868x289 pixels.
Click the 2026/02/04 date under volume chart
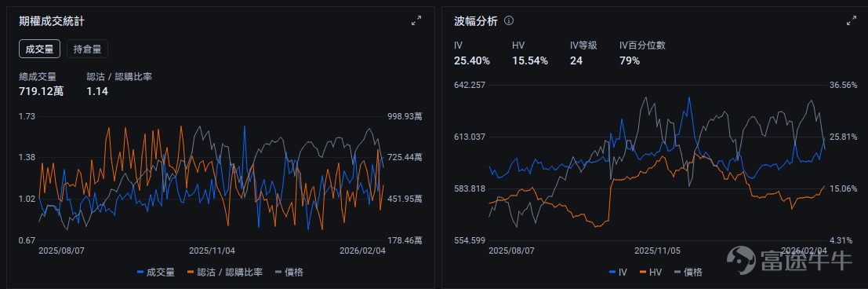[x=362, y=251]
